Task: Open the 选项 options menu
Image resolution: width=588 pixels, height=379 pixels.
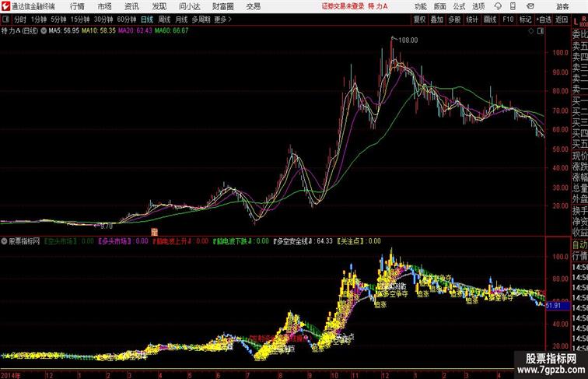Action: (478, 6)
